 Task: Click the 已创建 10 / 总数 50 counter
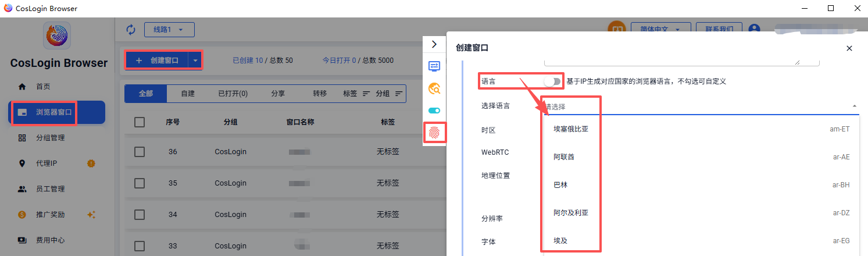tap(263, 61)
